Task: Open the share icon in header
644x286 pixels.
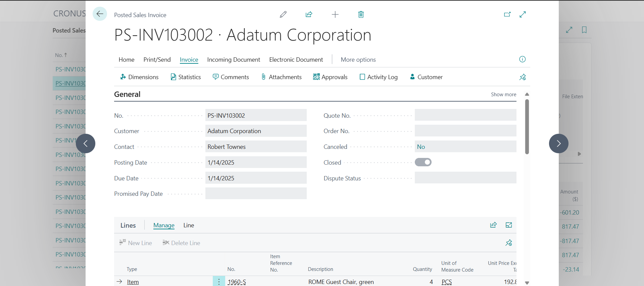Action: click(x=309, y=14)
